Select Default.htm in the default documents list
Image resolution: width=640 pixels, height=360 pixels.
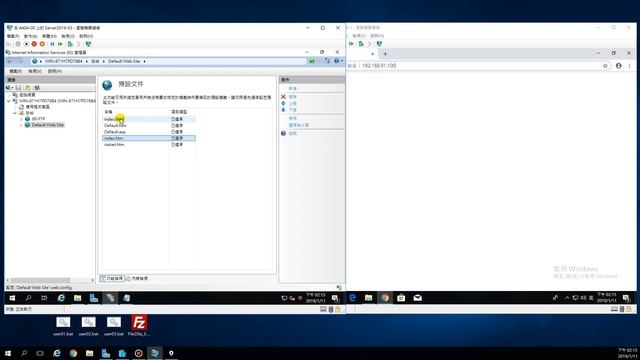pos(149,126)
